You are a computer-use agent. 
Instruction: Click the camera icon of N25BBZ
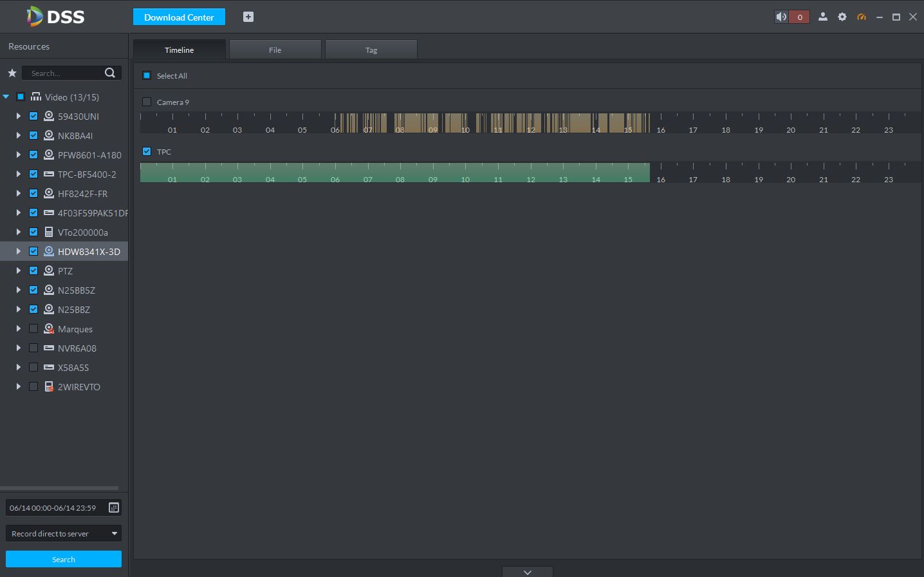(49, 309)
